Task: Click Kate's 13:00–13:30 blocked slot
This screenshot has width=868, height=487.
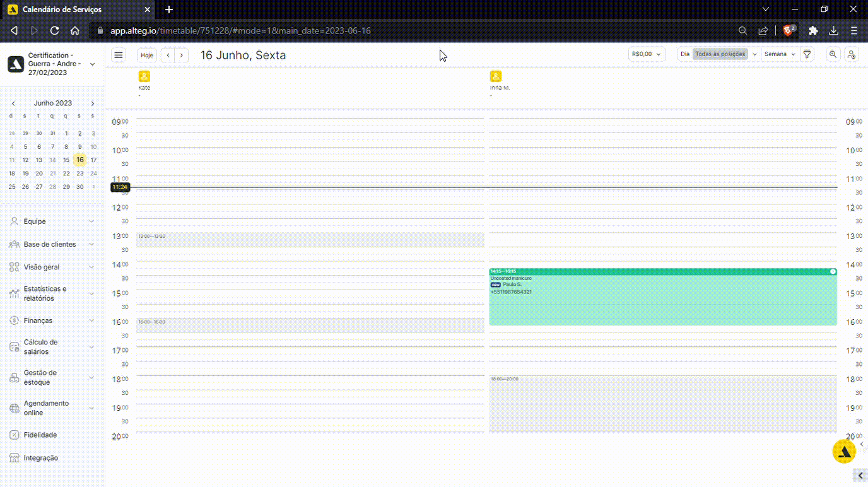Action: point(310,240)
